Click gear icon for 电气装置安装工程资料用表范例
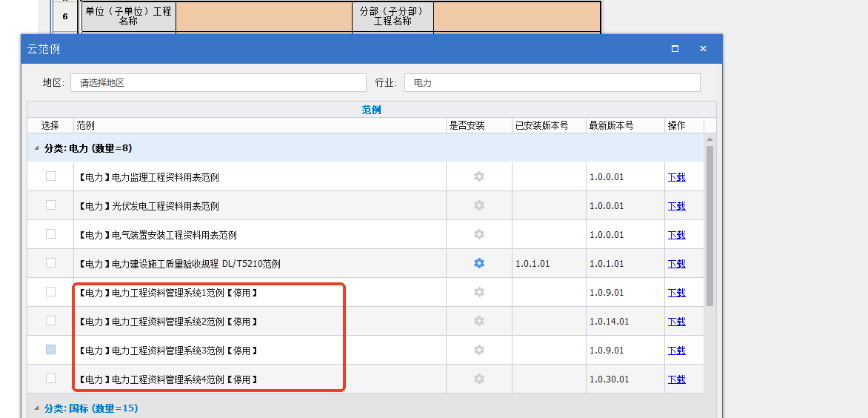The image size is (868, 418). 479,234
